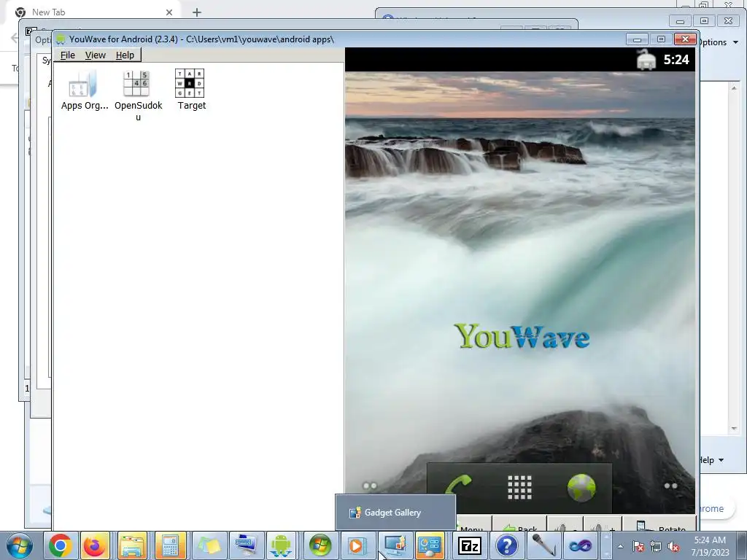Open the Target word game icon
Screen dimensions: 747x560
[191, 90]
